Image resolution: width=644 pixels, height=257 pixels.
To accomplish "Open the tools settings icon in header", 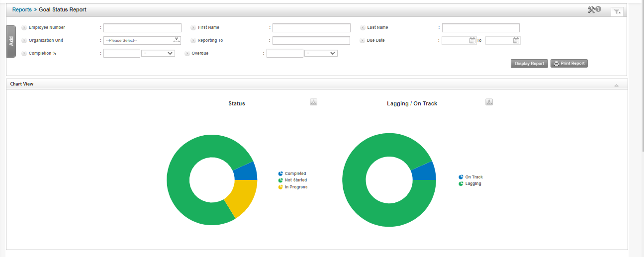I will coord(591,9).
